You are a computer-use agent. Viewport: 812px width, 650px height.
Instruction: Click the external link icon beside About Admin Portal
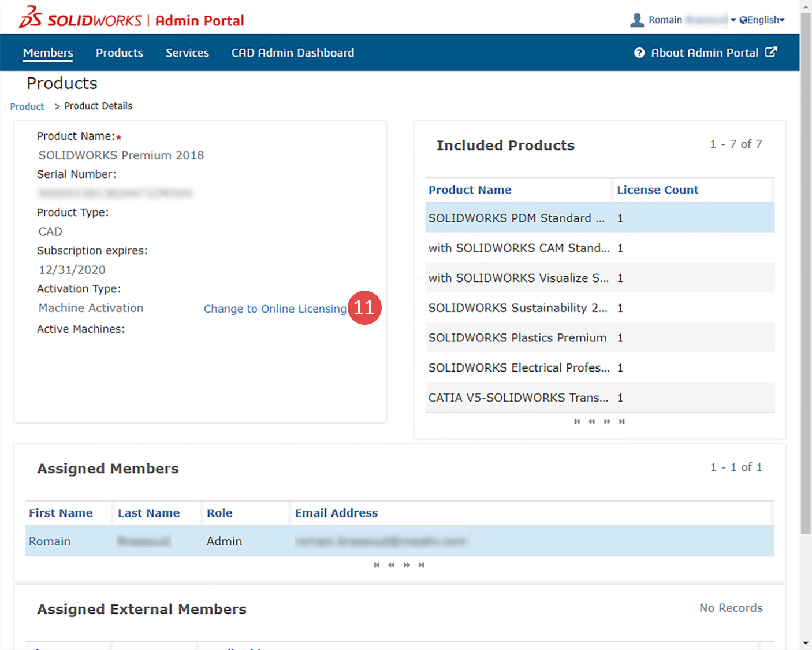click(x=771, y=52)
